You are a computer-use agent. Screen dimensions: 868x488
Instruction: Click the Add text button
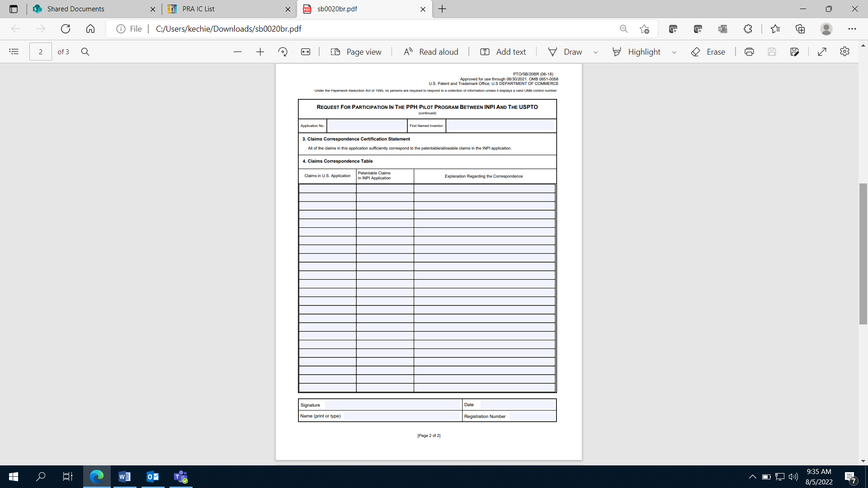pyautogui.click(x=503, y=52)
